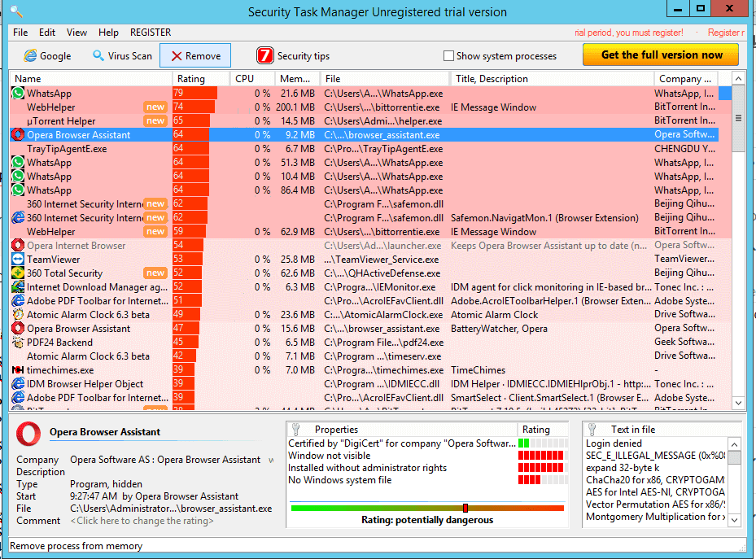Open the View menu
The height and width of the screenshot is (559, 756).
[x=76, y=33]
